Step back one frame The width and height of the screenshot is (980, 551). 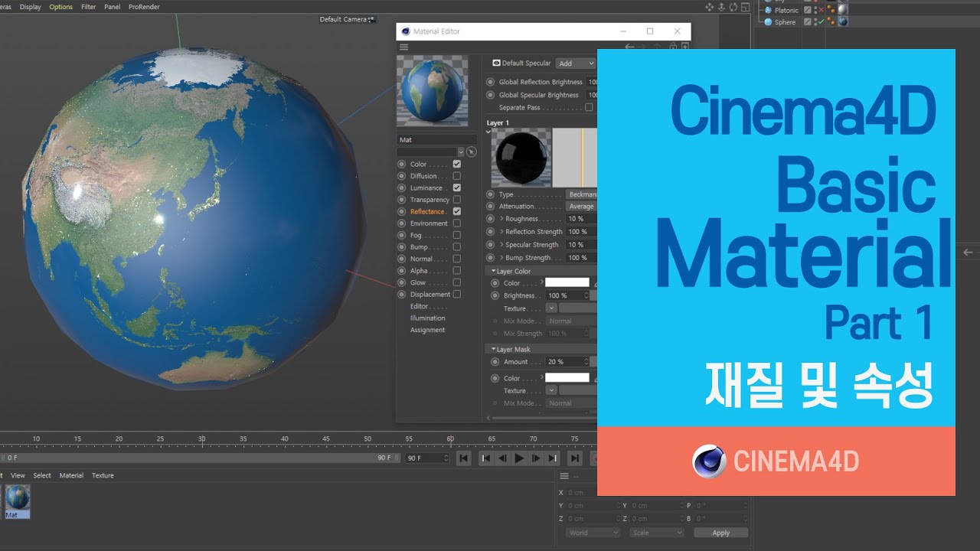pos(502,458)
